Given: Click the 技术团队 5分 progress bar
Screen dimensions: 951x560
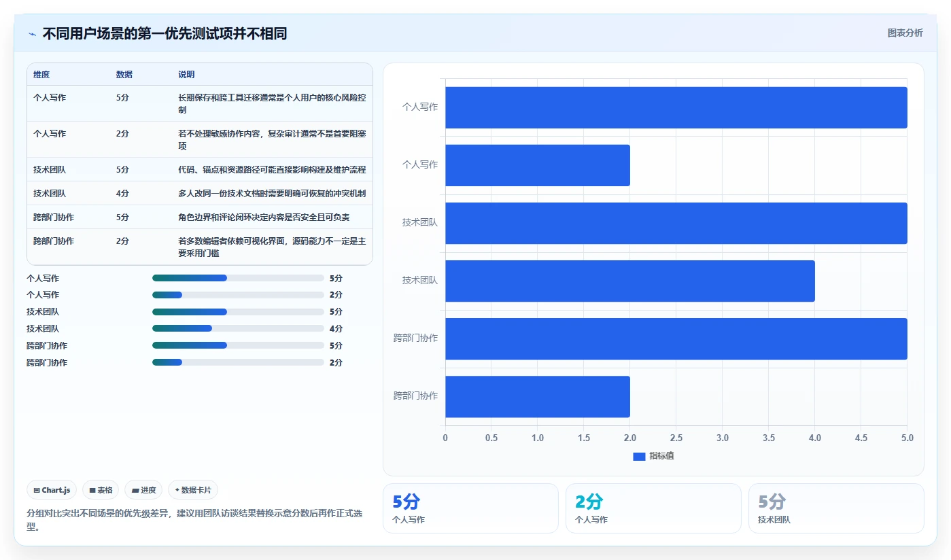Looking at the screenshot, I should (238, 312).
